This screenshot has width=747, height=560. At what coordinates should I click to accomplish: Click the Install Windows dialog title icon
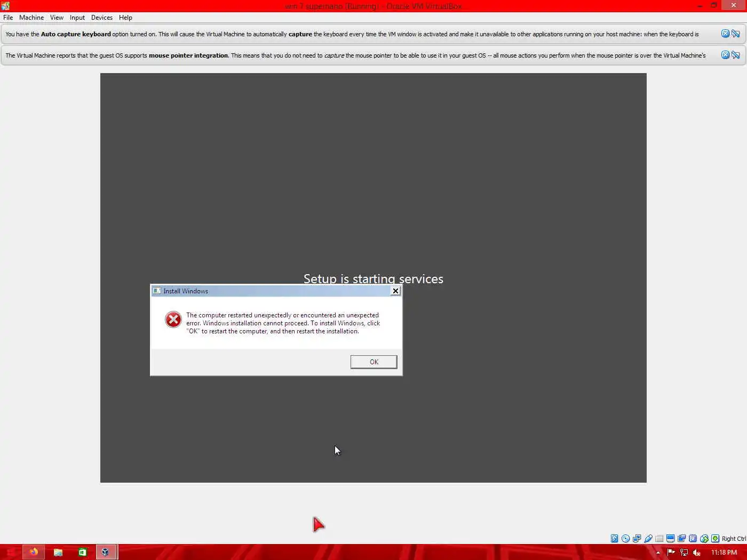[x=157, y=291]
